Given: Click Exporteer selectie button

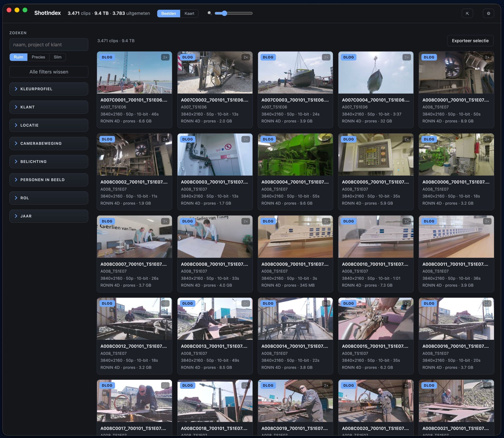Looking at the screenshot, I should tap(470, 41).
